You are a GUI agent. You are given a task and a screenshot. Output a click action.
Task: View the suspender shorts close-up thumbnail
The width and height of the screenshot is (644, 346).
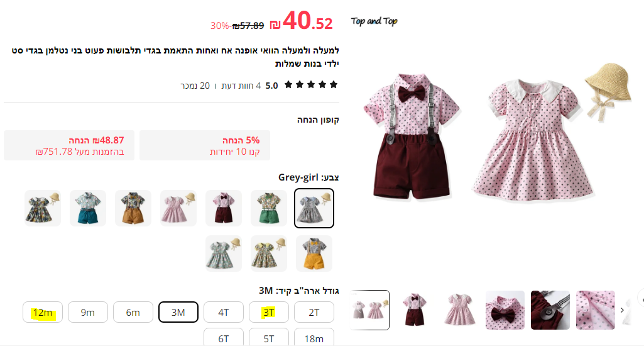coord(550,310)
